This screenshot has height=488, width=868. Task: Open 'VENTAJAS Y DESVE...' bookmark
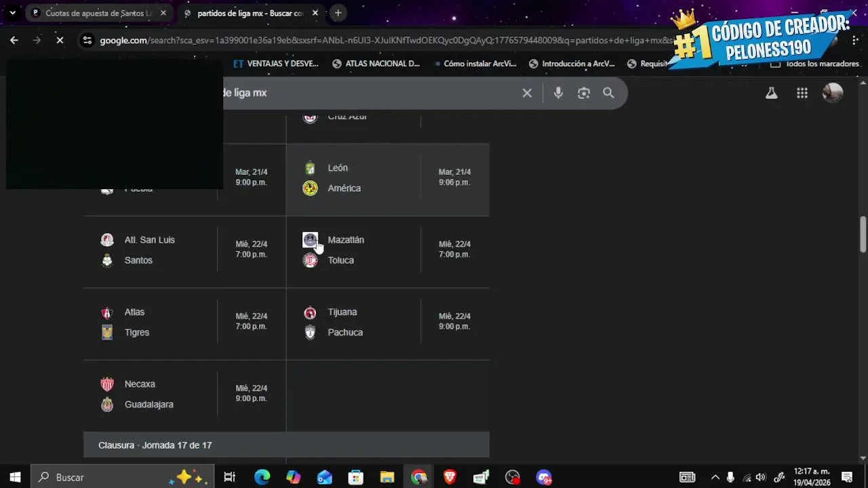(275, 64)
